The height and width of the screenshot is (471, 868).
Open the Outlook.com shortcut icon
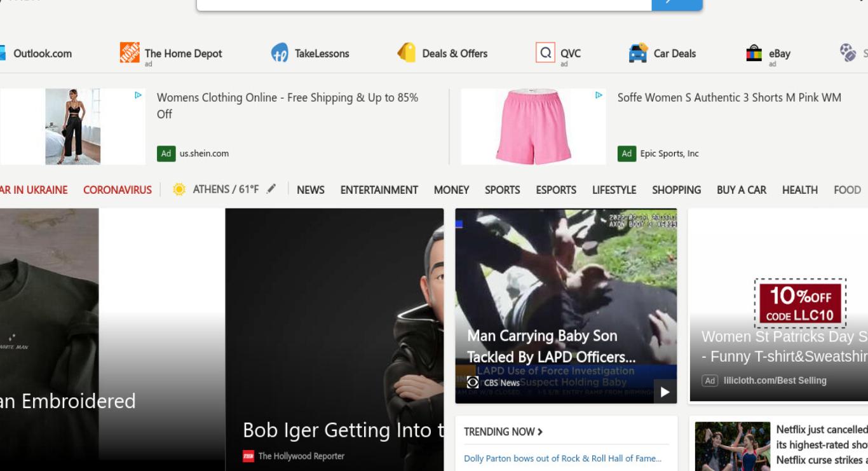[x=3, y=53]
